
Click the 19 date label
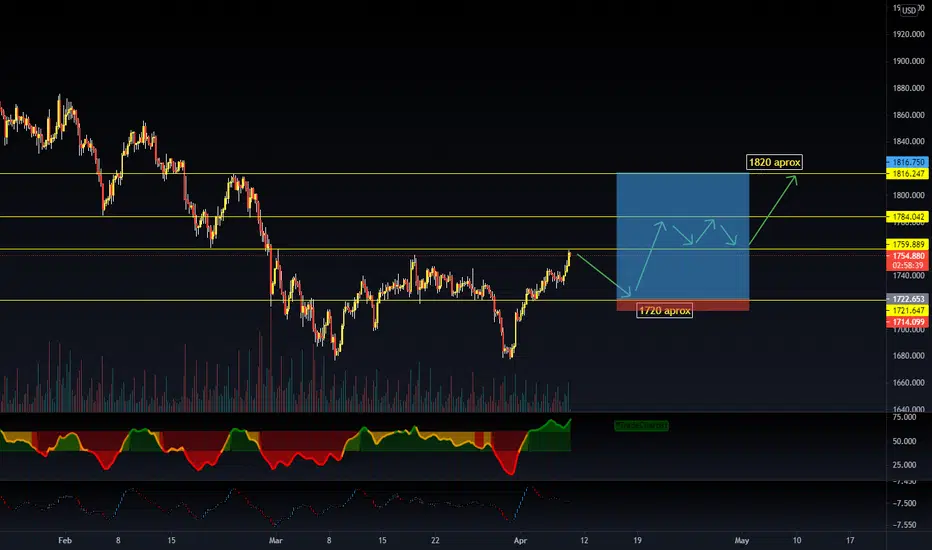click(x=637, y=540)
